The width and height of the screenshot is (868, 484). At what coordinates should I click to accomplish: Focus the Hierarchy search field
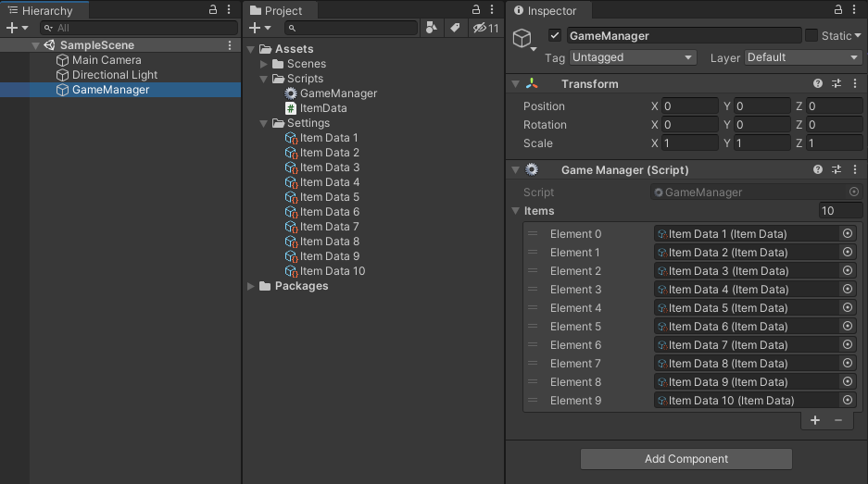139,28
